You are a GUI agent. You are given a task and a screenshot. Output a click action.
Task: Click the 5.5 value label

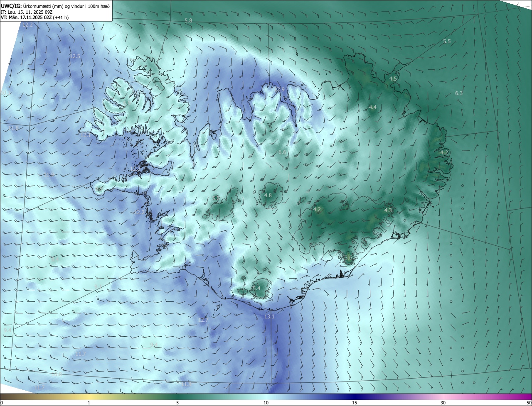(x=447, y=41)
